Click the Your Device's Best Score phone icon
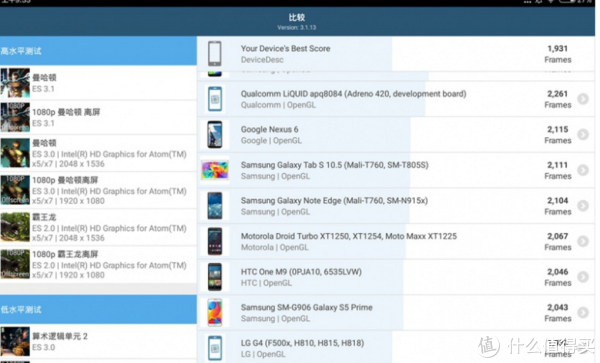The width and height of the screenshot is (600, 363). pyautogui.click(x=215, y=54)
